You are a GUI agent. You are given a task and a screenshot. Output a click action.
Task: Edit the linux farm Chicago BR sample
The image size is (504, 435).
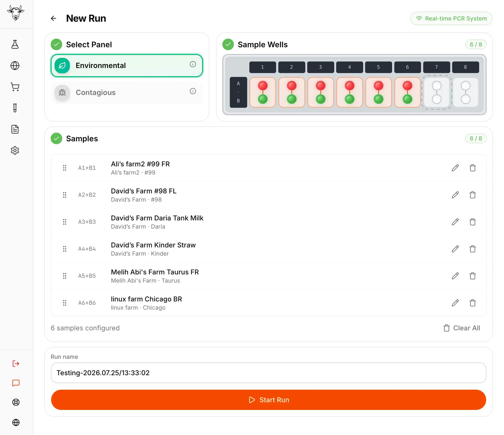click(455, 303)
